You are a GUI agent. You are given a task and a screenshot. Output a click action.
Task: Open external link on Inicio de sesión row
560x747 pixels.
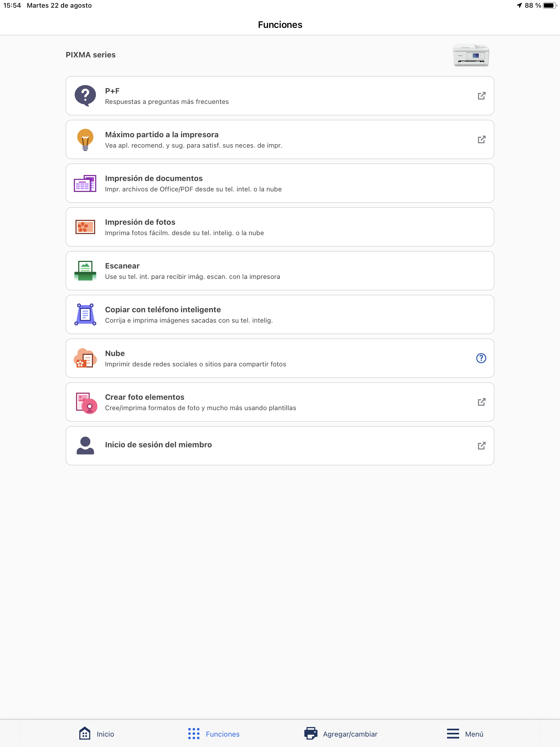click(481, 445)
